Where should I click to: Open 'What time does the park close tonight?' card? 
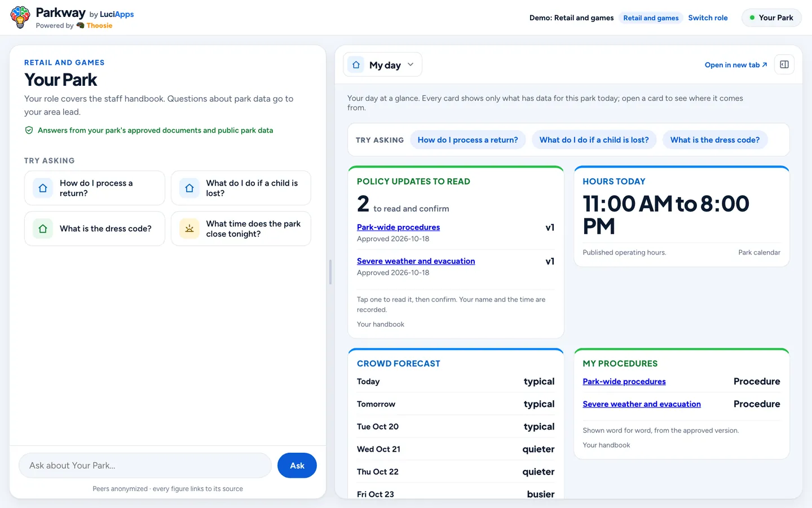(x=241, y=229)
